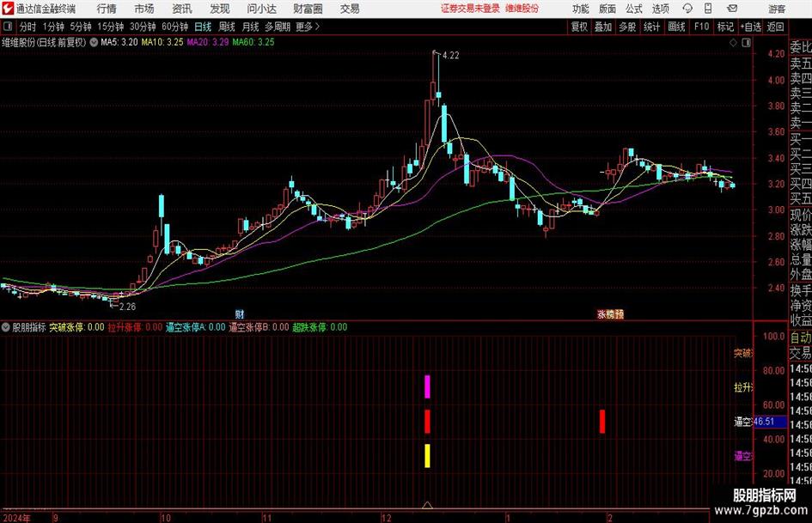The width and height of the screenshot is (812, 523).
Task: Click the diamond icon at chart corner
Action: (733, 43)
